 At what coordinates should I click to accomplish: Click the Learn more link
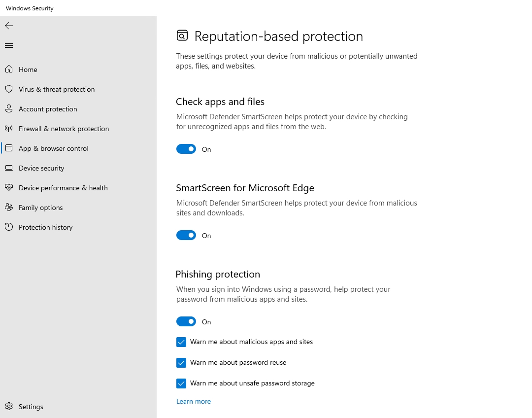point(194,401)
